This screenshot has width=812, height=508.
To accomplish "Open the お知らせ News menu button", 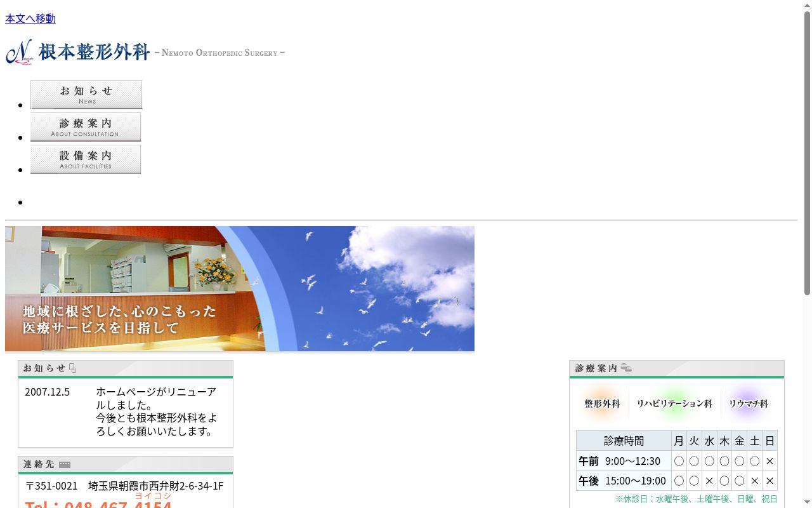I will (x=86, y=95).
